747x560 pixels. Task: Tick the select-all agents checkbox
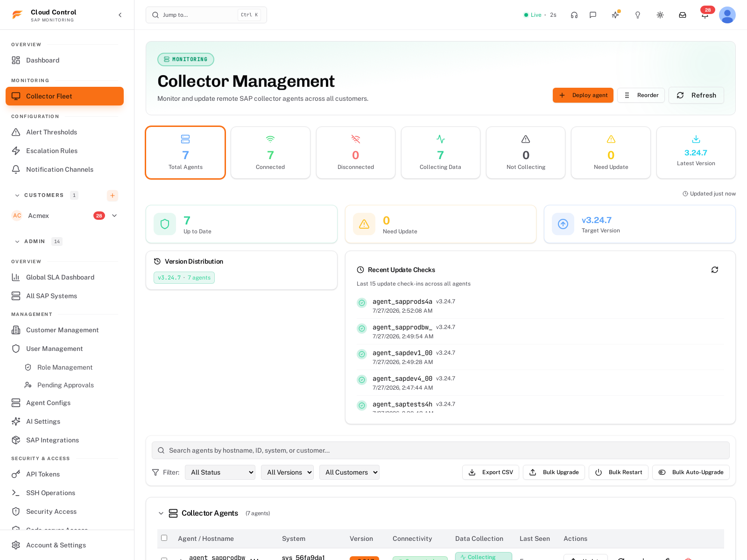click(x=164, y=538)
